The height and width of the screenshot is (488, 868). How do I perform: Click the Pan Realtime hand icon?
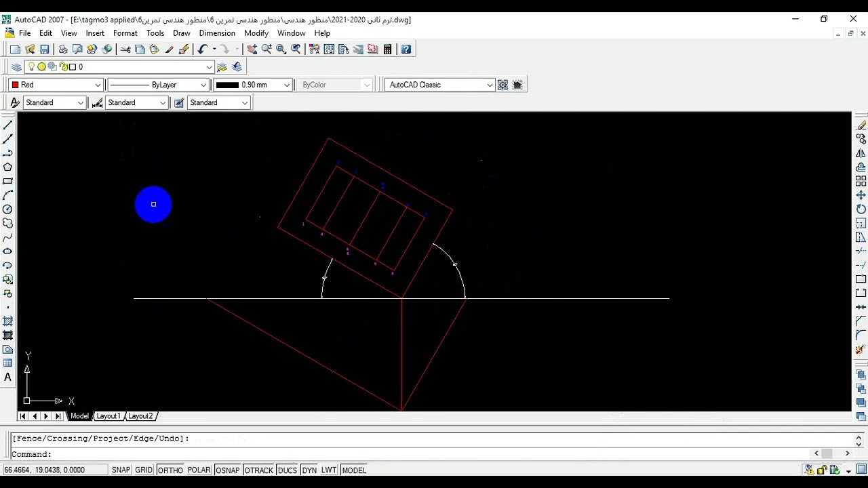(252, 49)
